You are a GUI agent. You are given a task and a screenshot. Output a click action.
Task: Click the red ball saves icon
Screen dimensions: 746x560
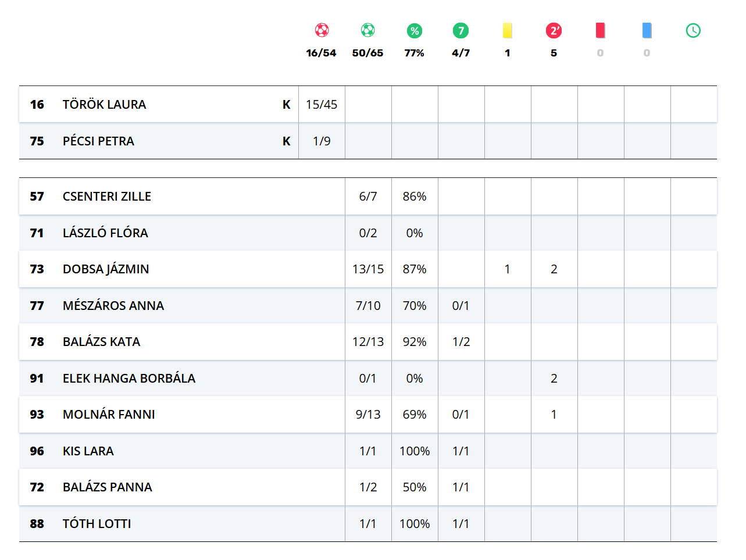tap(322, 30)
